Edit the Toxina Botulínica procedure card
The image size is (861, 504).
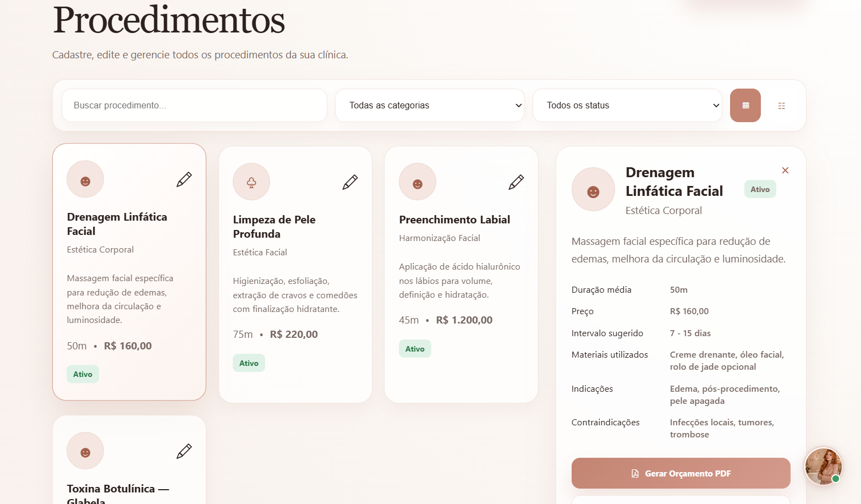tap(184, 451)
